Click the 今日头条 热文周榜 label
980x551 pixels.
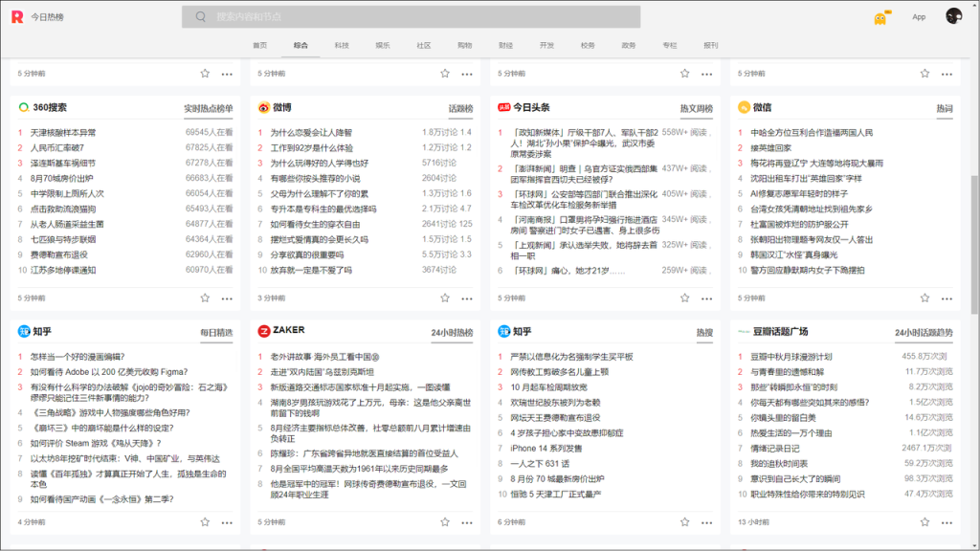(697, 109)
